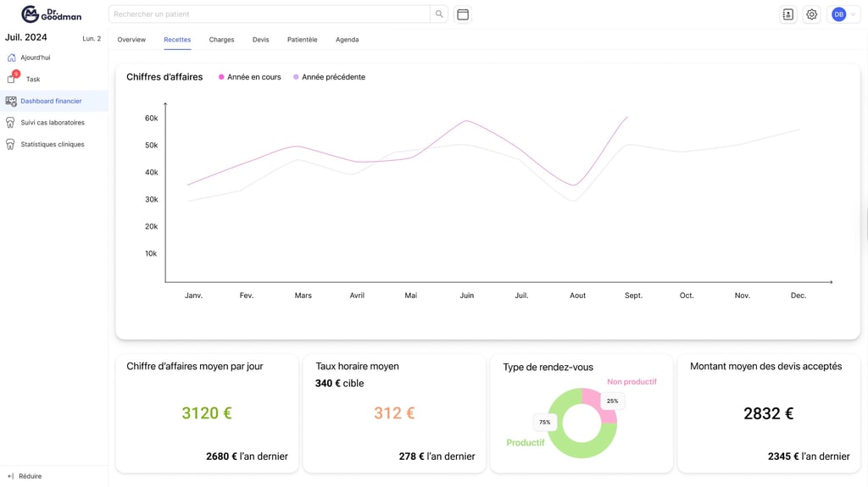868x487 pixels.
Task: Toggle Année précédente legend series
Action: point(330,77)
